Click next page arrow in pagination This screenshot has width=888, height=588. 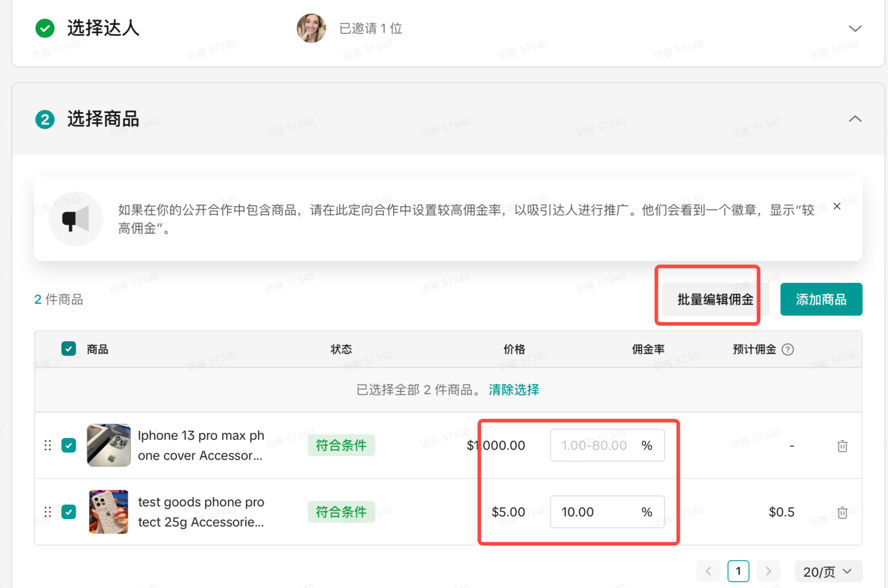[768, 571]
